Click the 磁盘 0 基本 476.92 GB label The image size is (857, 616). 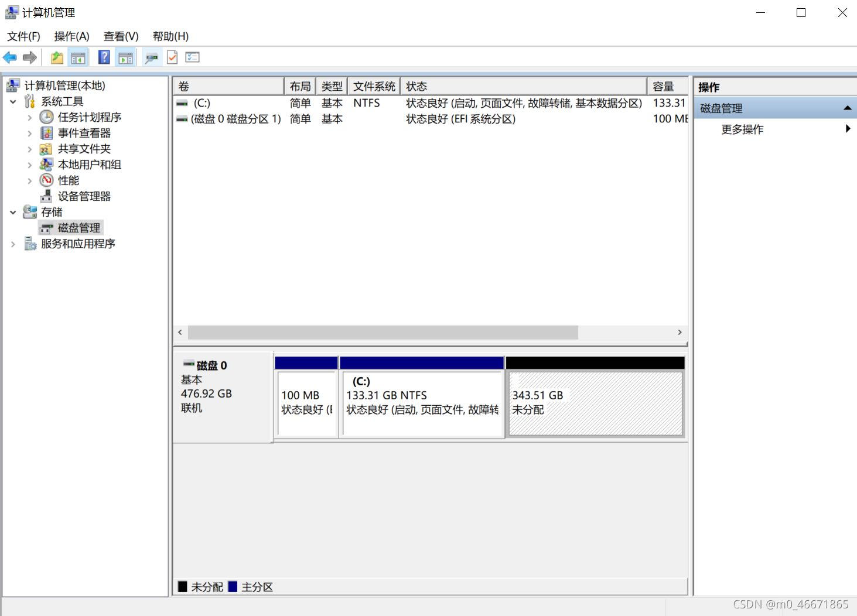(223, 397)
